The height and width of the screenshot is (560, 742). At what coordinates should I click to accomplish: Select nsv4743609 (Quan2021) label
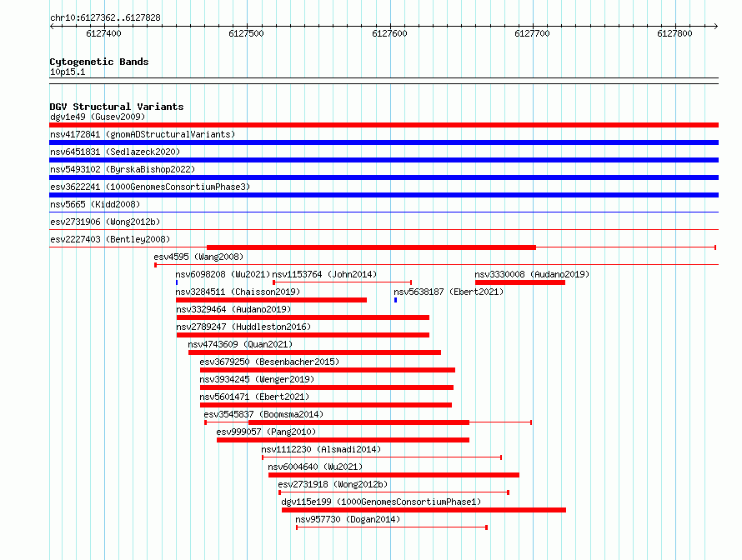pos(240,344)
